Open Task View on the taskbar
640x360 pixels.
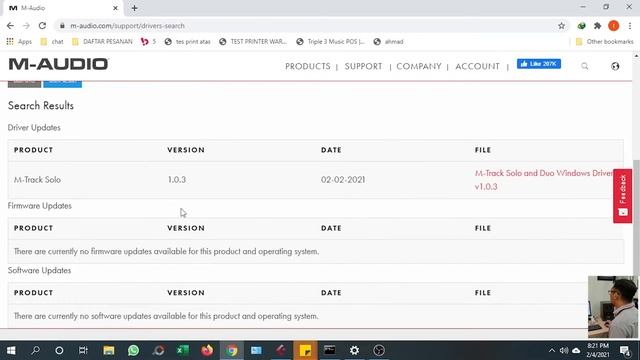[83, 350]
